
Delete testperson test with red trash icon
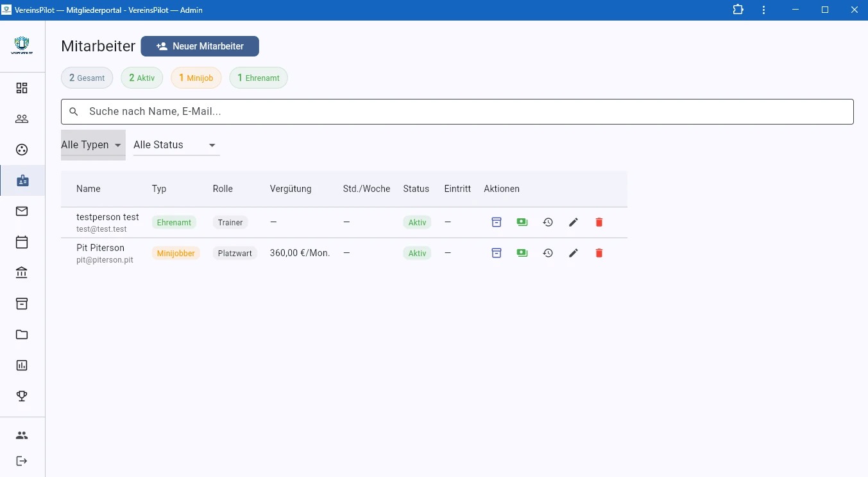599,222
